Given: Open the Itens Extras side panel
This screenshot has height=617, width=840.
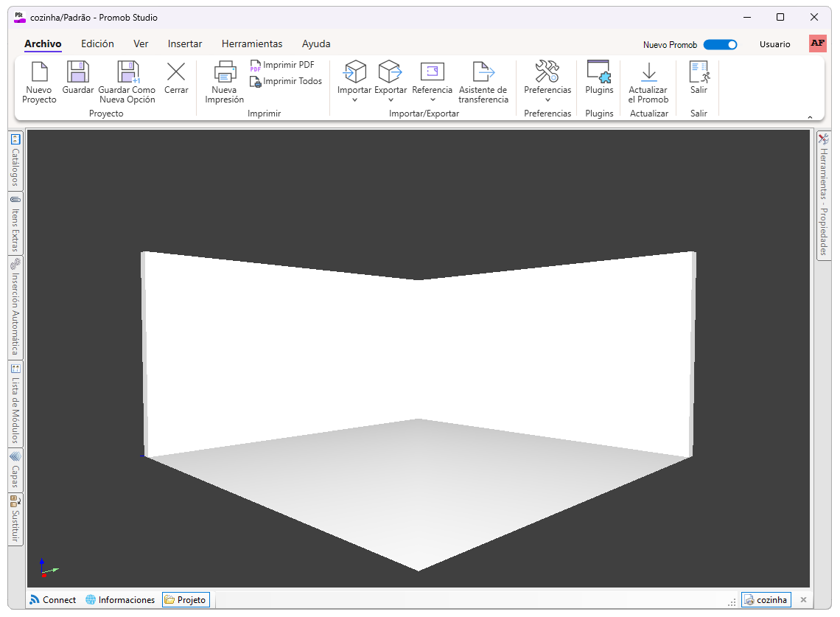Looking at the screenshot, I should [x=15, y=223].
